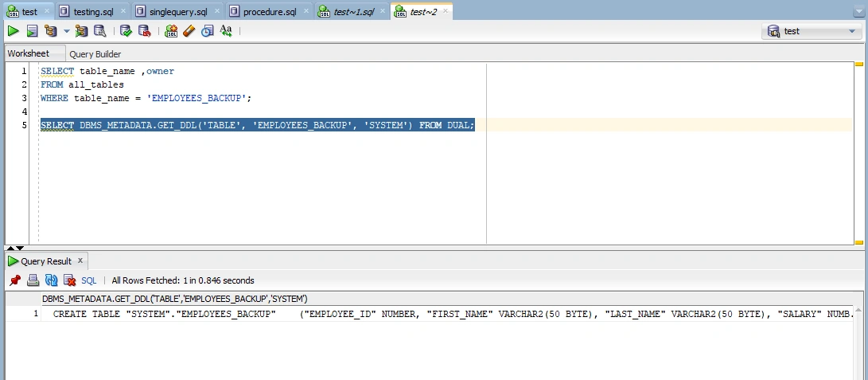Click the To Upper/Lower/InitCap icon

(225, 31)
